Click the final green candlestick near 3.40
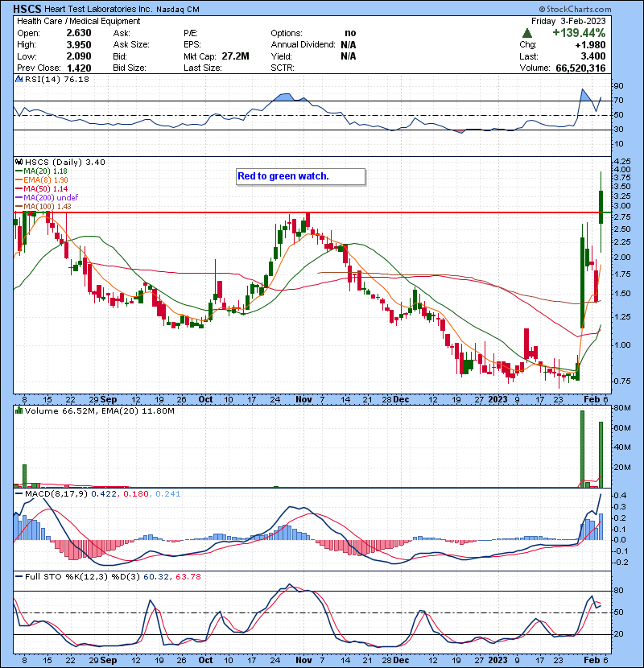 point(601,207)
